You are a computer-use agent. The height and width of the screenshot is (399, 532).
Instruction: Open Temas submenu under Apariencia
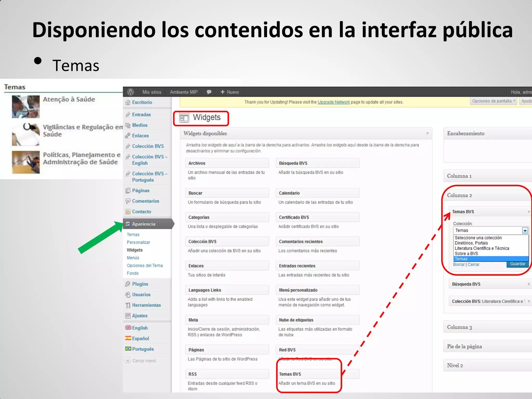tap(133, 235)
